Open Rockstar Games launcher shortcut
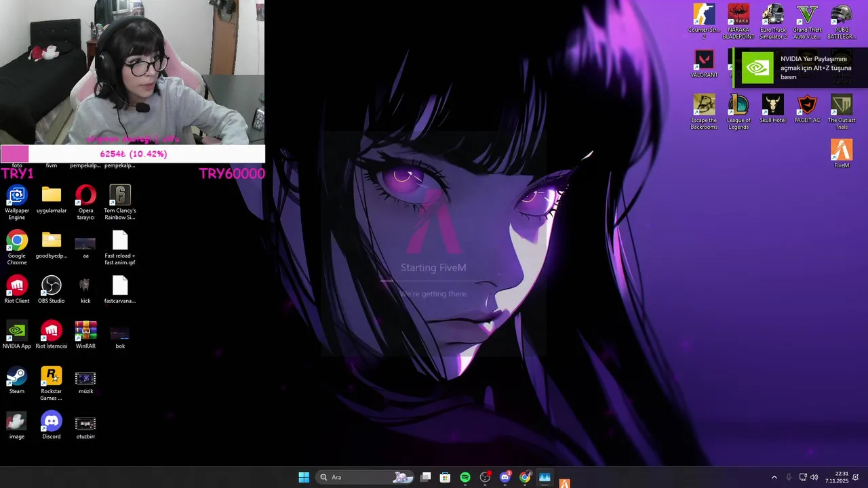Image resolution: width=868 pixels, height=488 pixels. [x=52, y=384]
